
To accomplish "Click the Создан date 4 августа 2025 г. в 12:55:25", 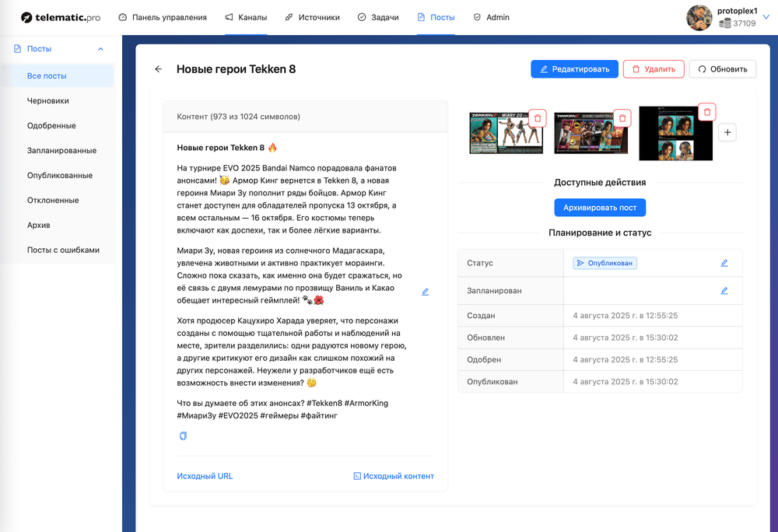I will pyautogui.click(x=626, y=315).
